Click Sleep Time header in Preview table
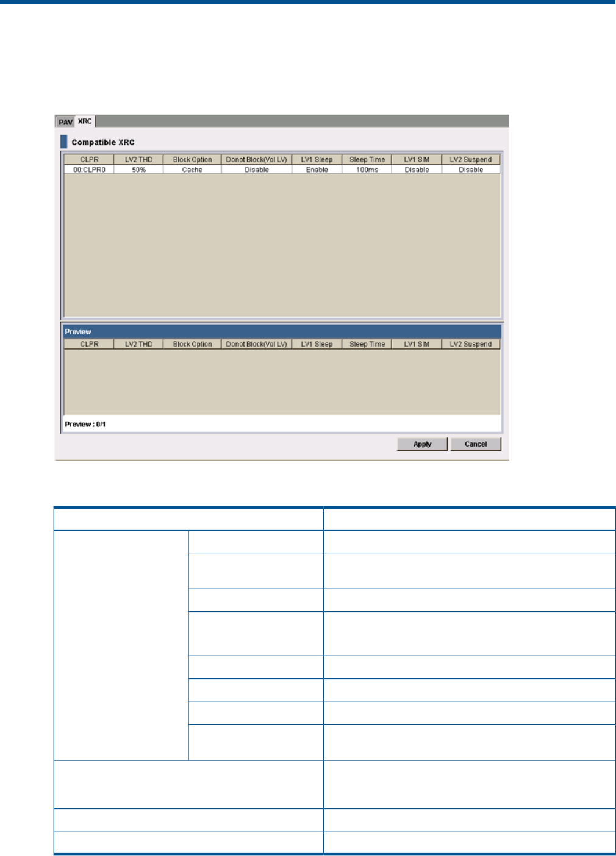This screenshot has height=856, width=616. tap(367, 344)
